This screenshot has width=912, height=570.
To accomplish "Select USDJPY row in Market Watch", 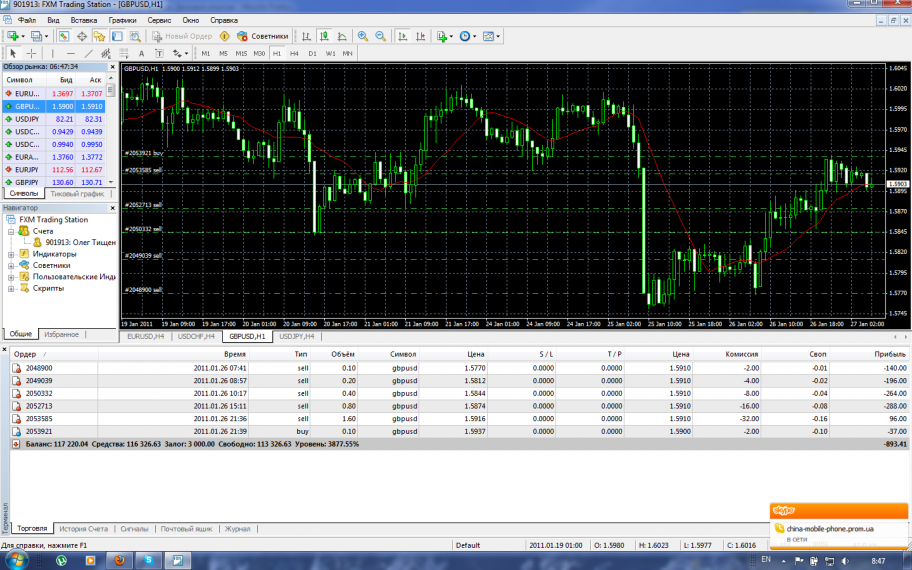I will pos(54,119).
